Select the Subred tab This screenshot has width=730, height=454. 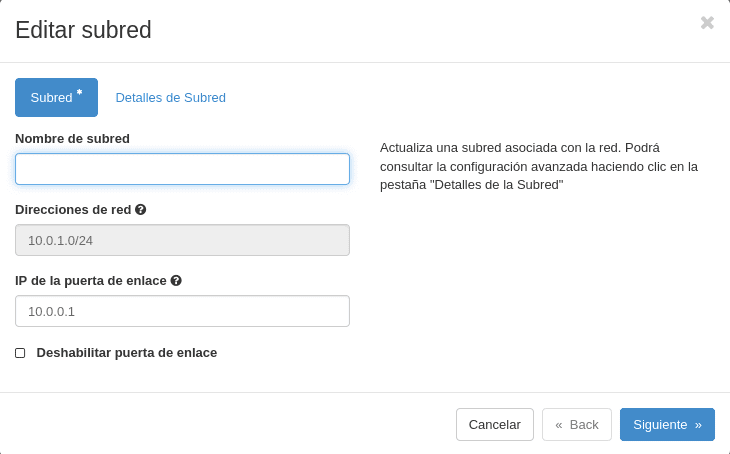(56, 98)
